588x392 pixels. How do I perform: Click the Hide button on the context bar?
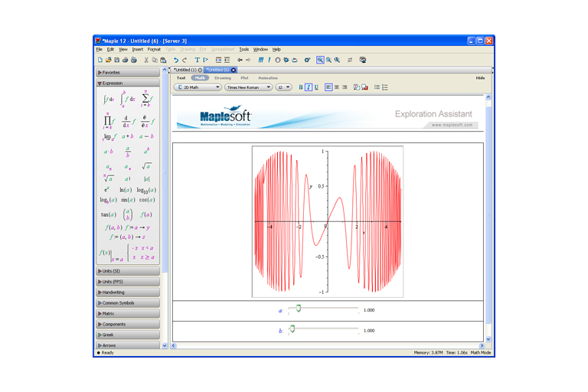tap(480, 78)
